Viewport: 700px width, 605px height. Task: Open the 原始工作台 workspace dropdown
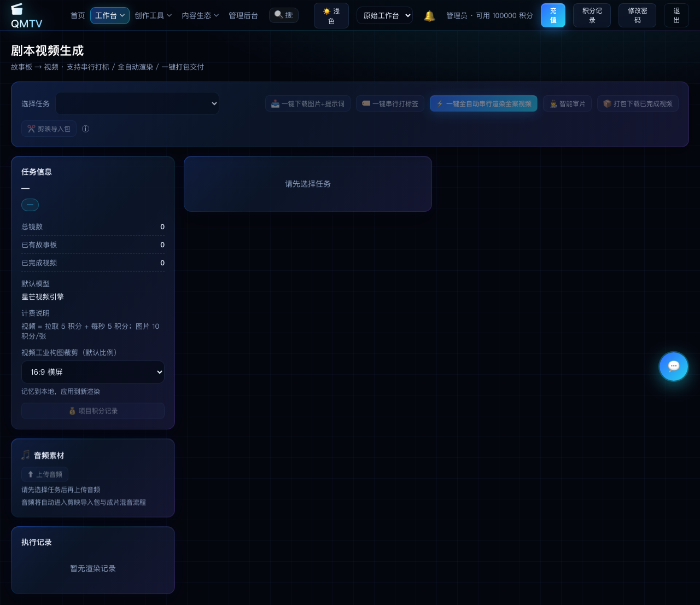[x=384, y=15]
